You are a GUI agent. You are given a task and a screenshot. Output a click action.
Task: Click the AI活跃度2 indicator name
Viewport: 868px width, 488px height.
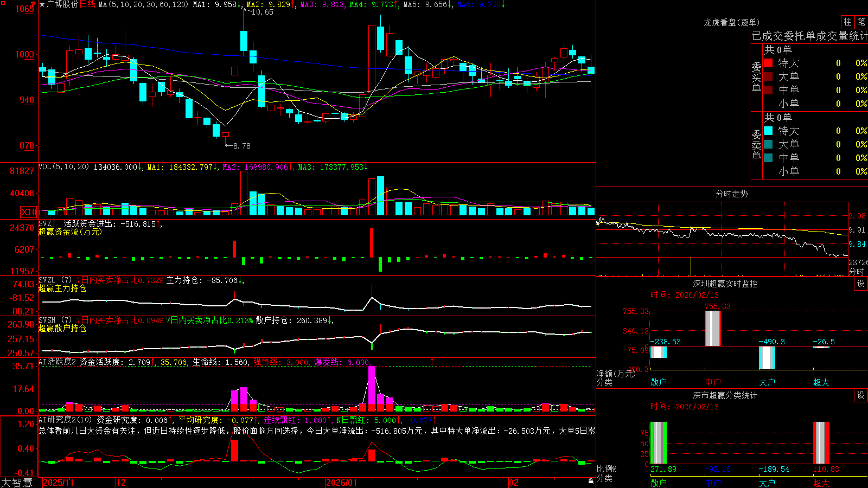[58, 362]
